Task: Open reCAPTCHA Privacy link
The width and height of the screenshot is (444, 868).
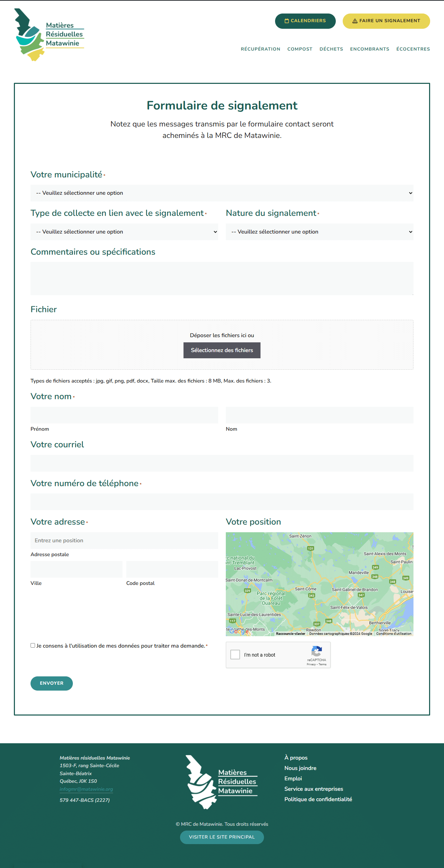Action: coord(311,664)
